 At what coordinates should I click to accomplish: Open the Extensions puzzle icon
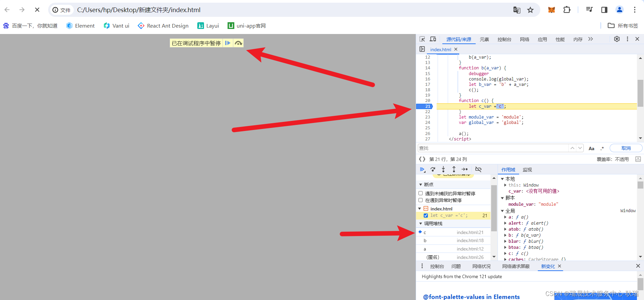(x=567, y=10)
